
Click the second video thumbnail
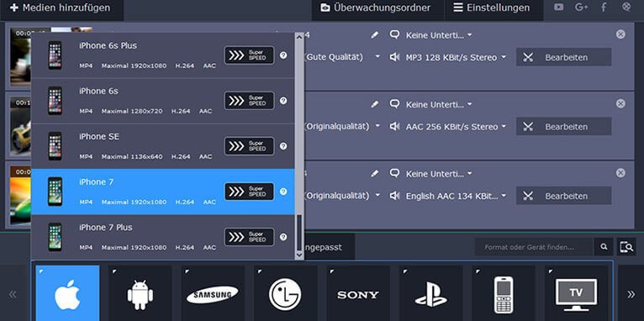20,126
